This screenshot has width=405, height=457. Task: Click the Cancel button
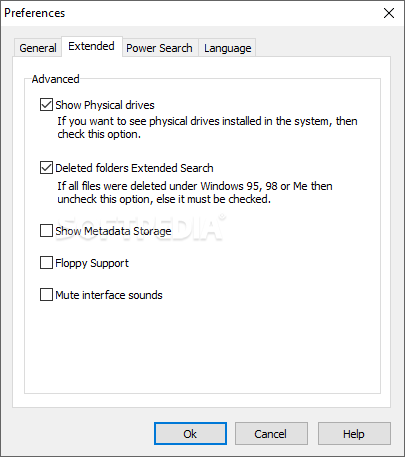coord(271,434)
